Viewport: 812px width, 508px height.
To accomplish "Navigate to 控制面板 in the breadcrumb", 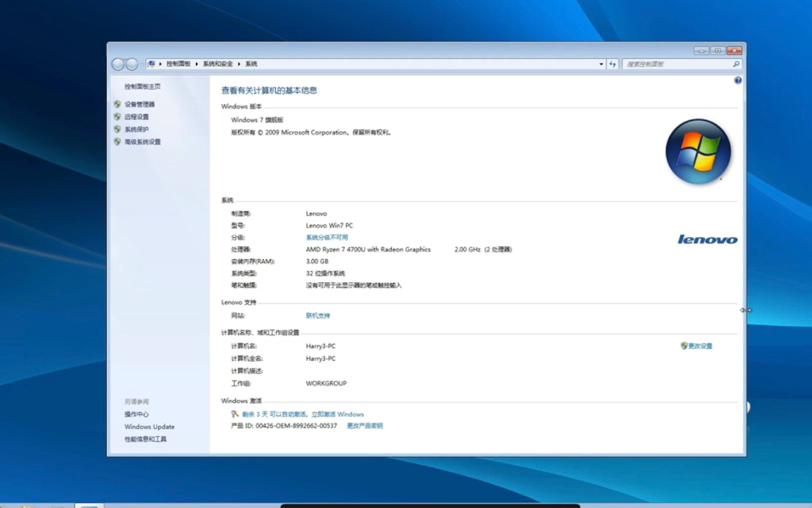I will click(x=178, y=63).
